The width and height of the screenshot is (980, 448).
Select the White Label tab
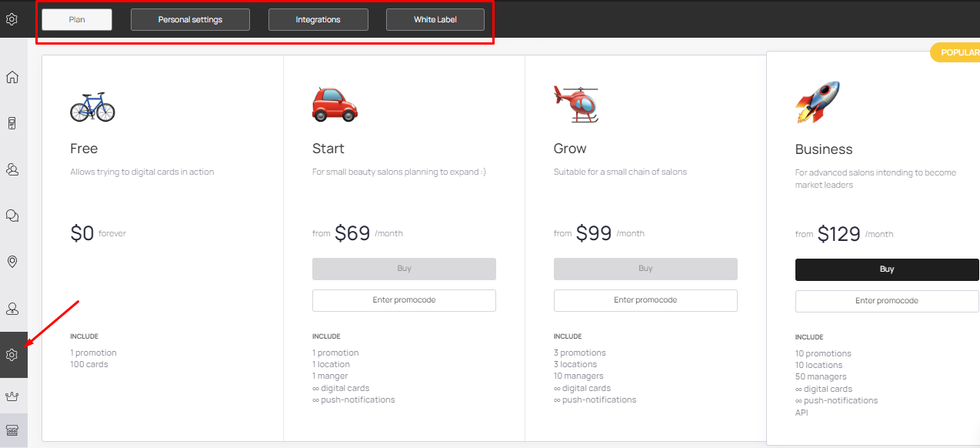pos(435,19)
